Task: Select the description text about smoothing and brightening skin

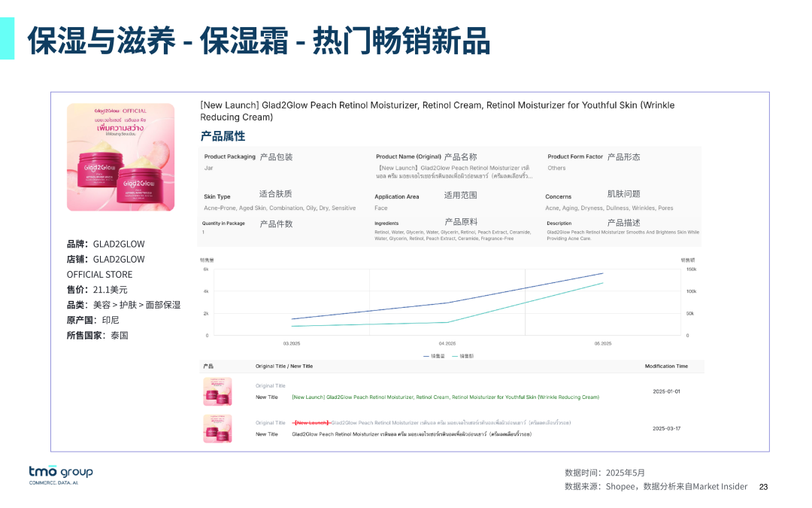Action: click(x=623, y=236)
